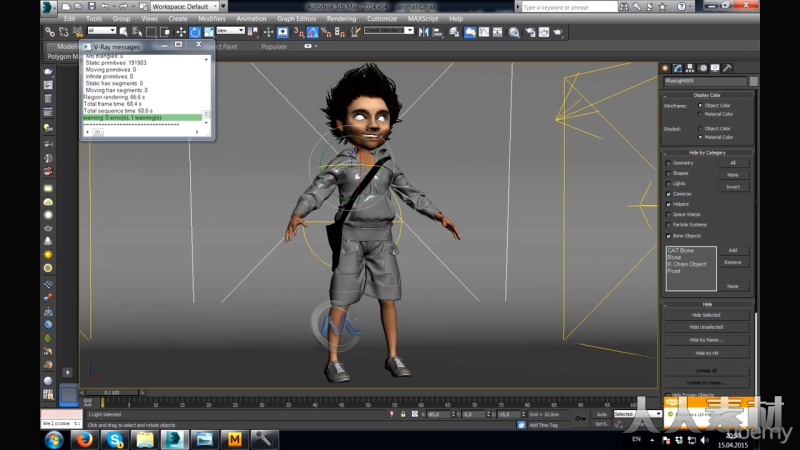
Task: Open the 3ds Max application button
Action: [48, 7]
